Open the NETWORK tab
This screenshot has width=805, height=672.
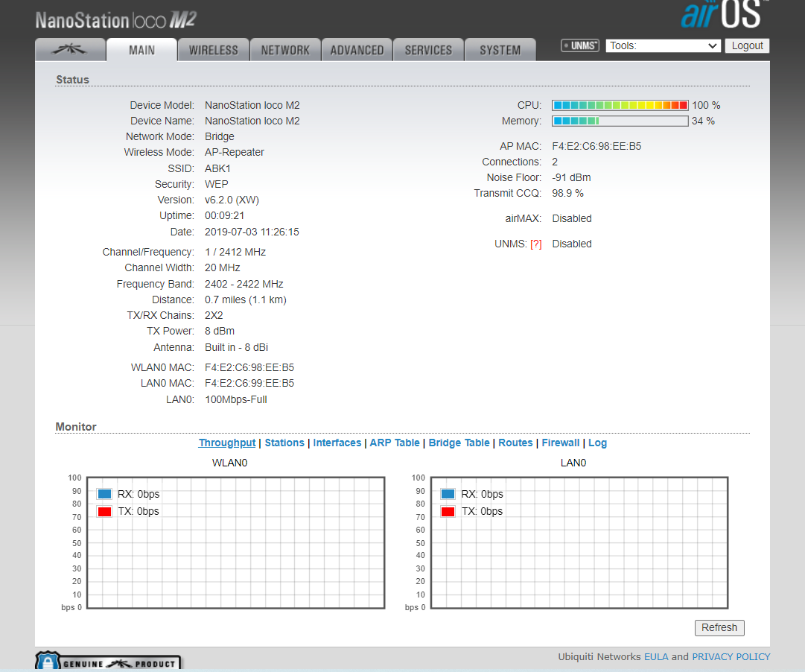coord(285,50)
